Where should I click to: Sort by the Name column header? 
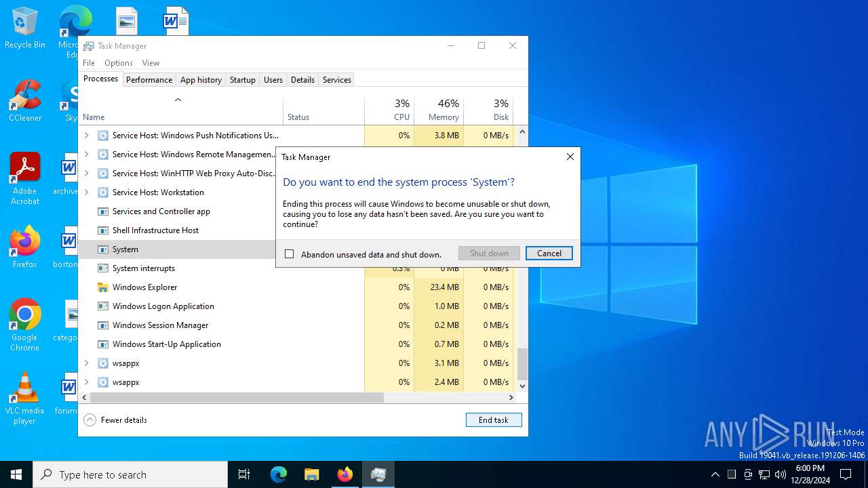[181, 111]
